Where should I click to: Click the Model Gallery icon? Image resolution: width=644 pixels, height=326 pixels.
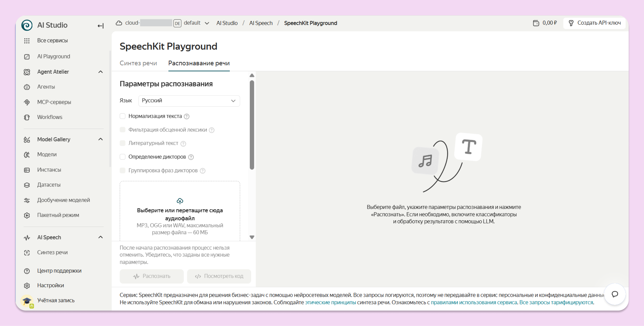(x=27, y=139)
